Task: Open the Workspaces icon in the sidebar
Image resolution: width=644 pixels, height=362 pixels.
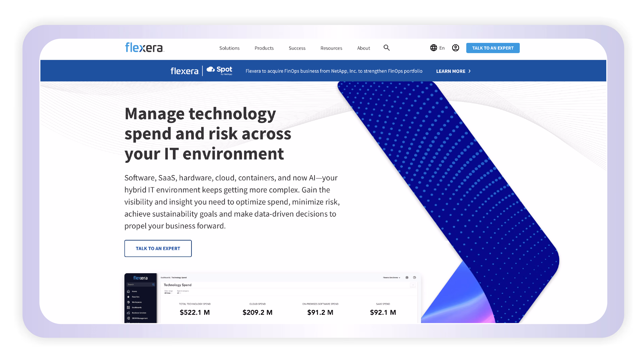Action: tap(128, 302)
